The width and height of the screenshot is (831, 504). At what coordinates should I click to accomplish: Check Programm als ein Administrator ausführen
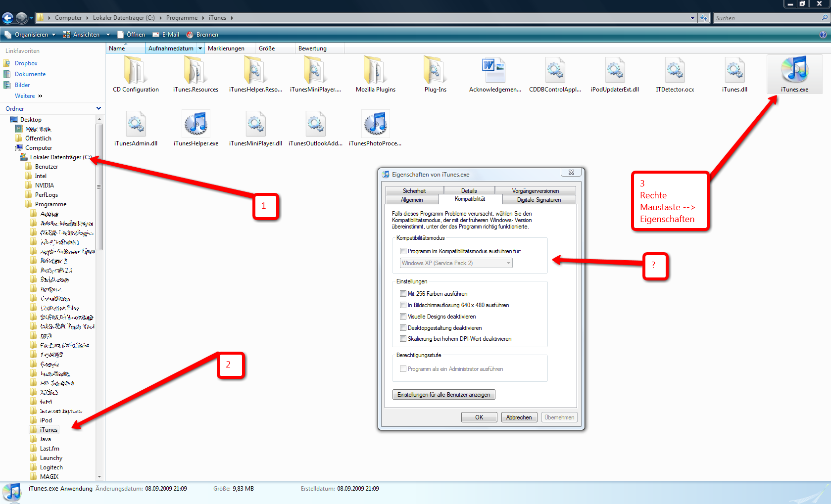[403, 369]
